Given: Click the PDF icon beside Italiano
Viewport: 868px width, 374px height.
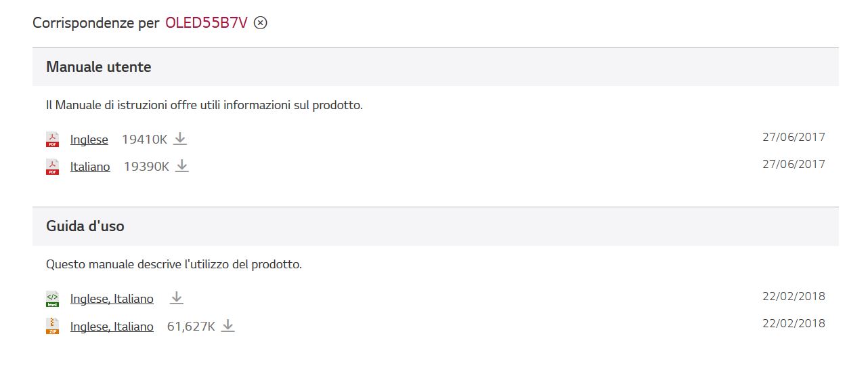Looking at the screenshot, I should (52, 167).
